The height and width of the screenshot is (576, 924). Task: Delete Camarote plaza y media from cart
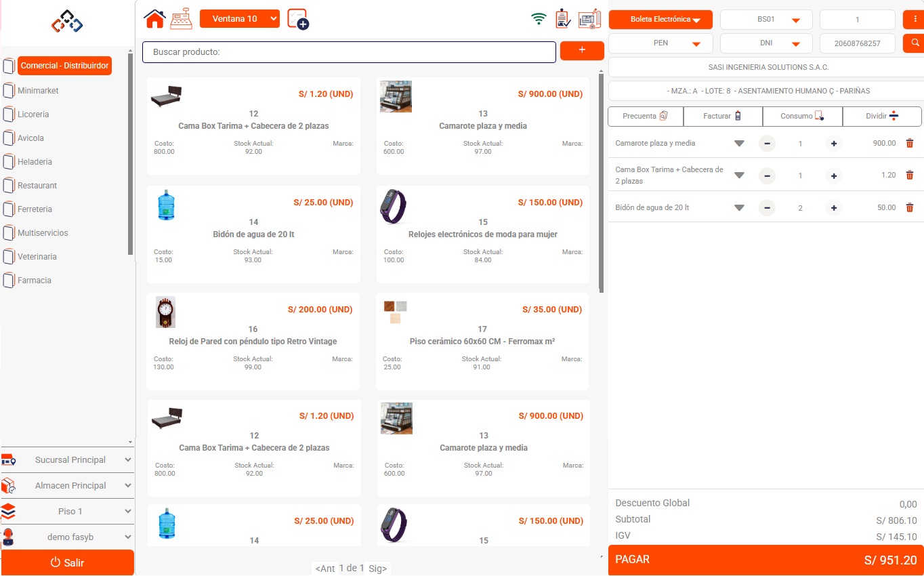point(910,143)
